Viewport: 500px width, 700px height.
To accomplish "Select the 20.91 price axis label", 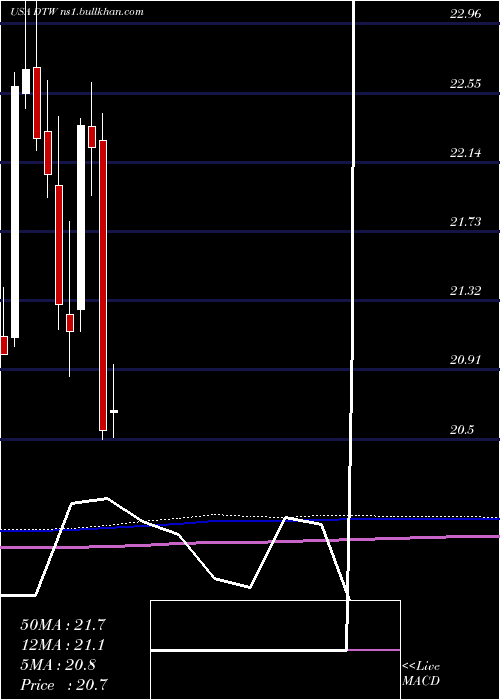I will pos(465,360).
